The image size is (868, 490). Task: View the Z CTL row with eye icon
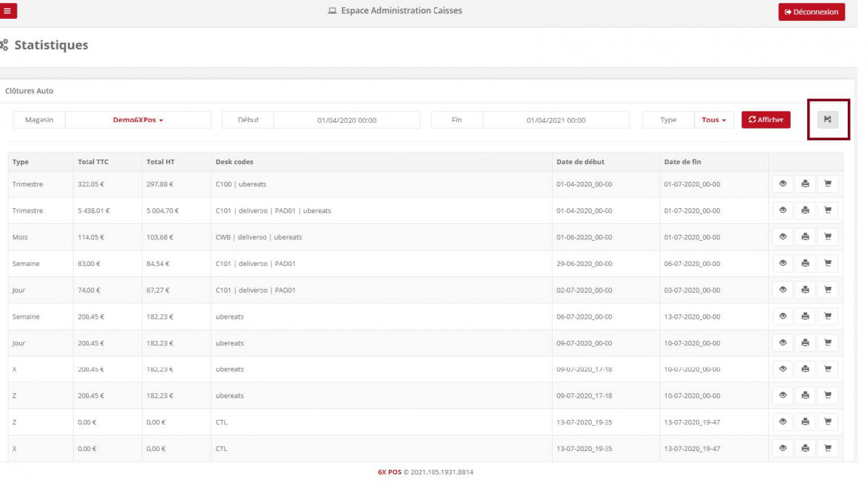coord(783,422)
